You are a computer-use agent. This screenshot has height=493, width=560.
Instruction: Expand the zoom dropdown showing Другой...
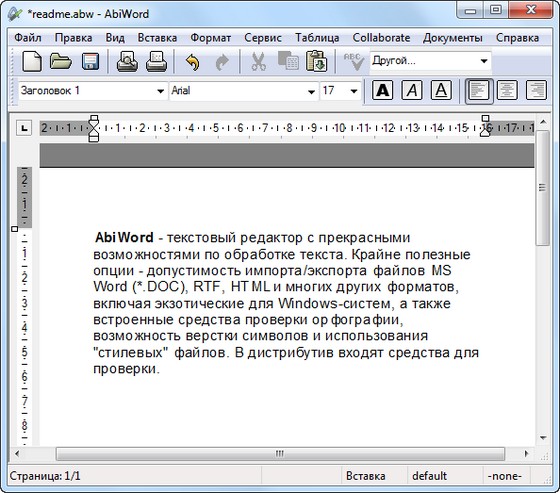(x=484, y=61)
